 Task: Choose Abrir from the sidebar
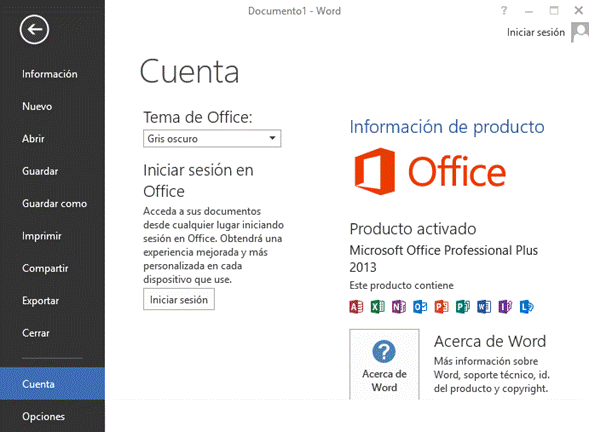tap(53, 139)
